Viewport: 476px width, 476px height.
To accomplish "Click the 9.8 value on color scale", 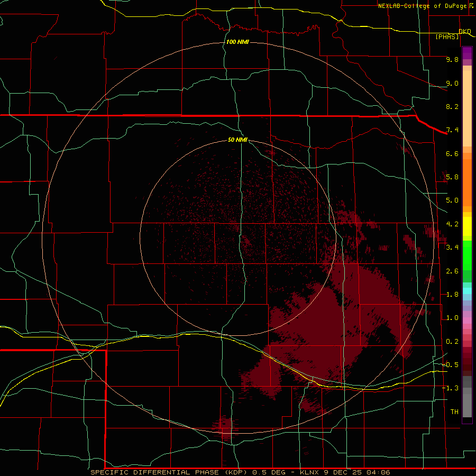I will coord(452,59).
